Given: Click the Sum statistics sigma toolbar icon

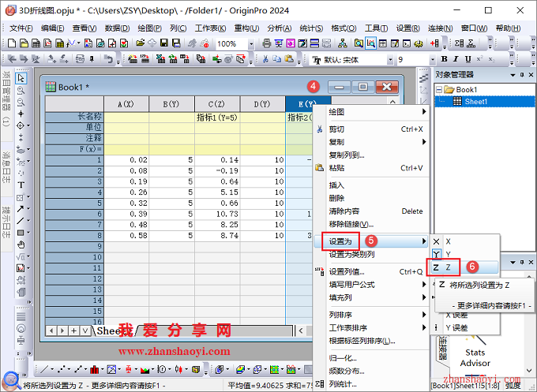Looking at the screenshot, I should (x=459, y=43).
